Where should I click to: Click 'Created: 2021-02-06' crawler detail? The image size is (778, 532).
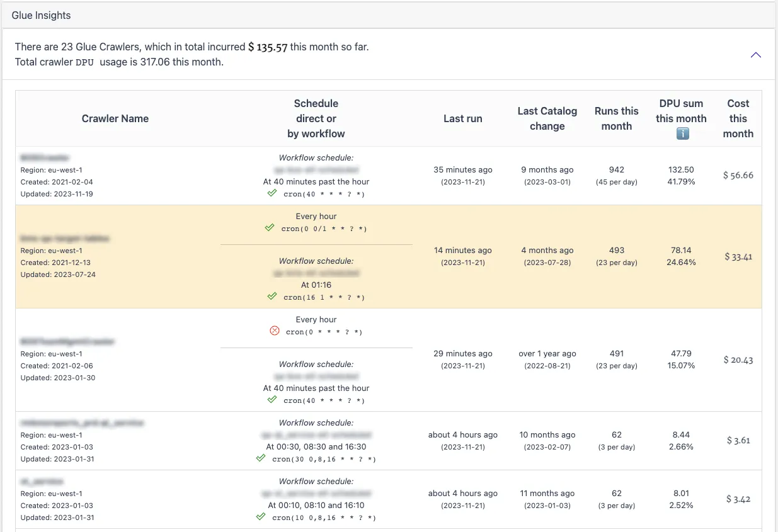(57, 366)
